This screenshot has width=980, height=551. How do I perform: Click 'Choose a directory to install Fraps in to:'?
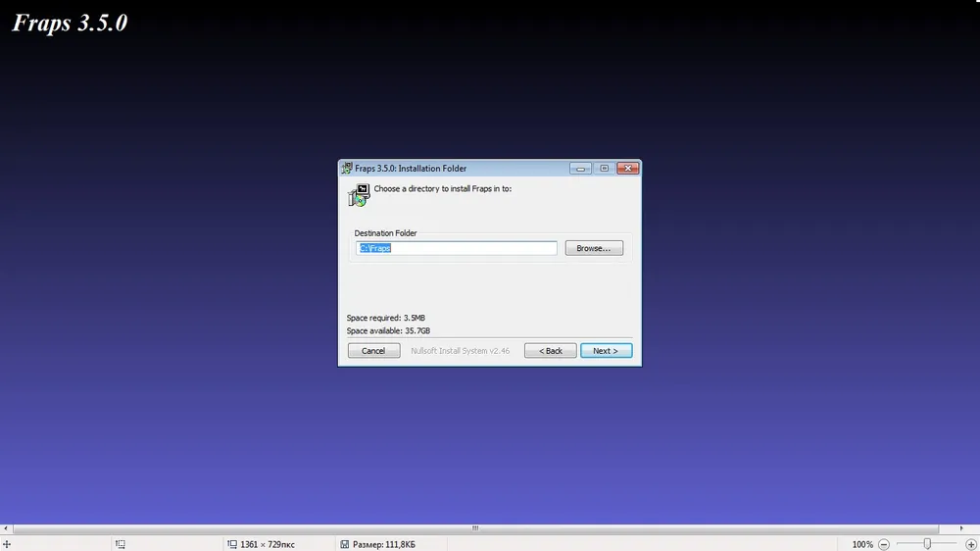pyautogui.click(x=443, y=188)
